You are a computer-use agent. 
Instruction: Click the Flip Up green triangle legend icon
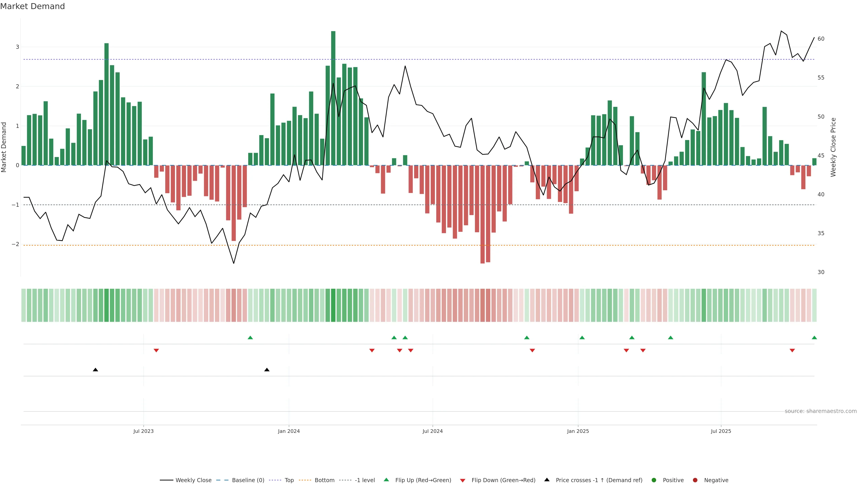coord(387,480)
